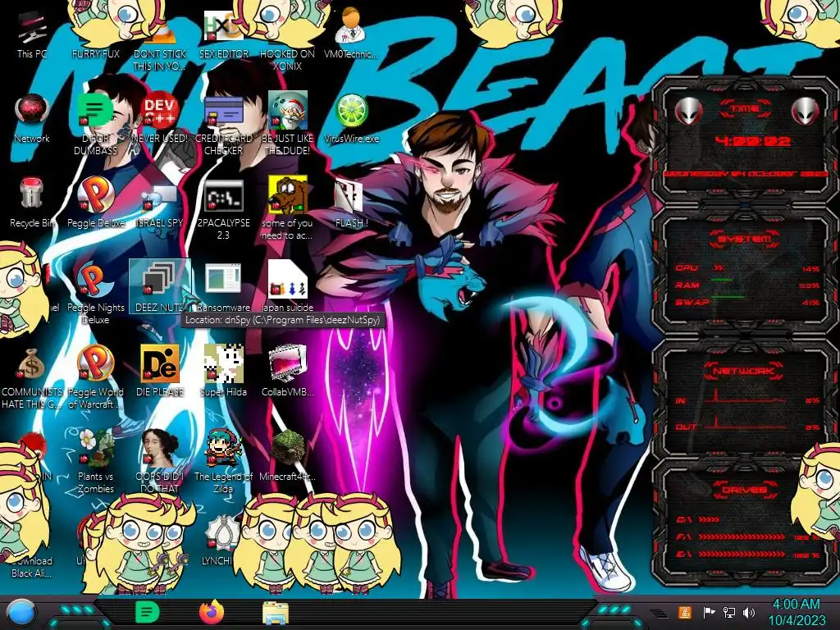
Task: Select the some of you need to ac... icon
Action: (x=287, y=209)
